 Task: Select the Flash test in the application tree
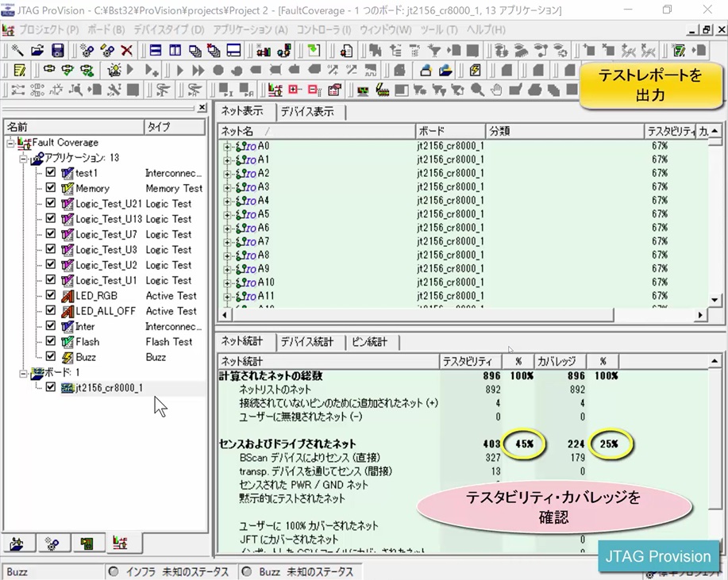pos(87,342)
